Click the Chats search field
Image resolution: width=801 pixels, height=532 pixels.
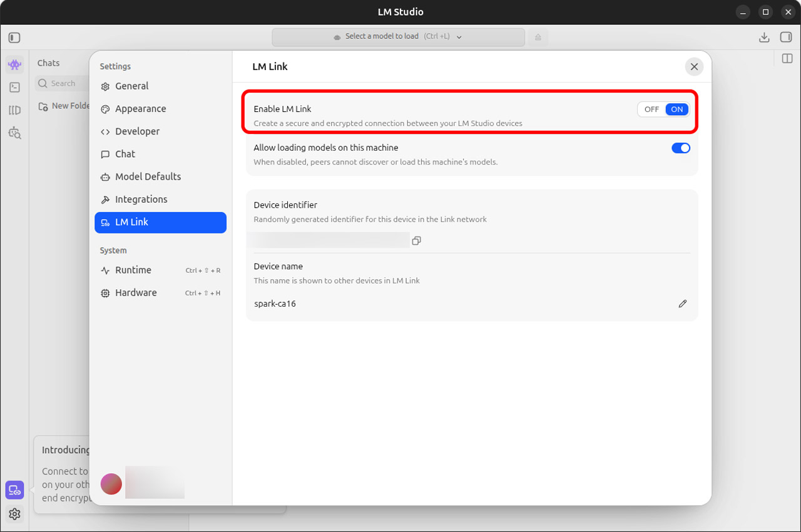[63, 83]
